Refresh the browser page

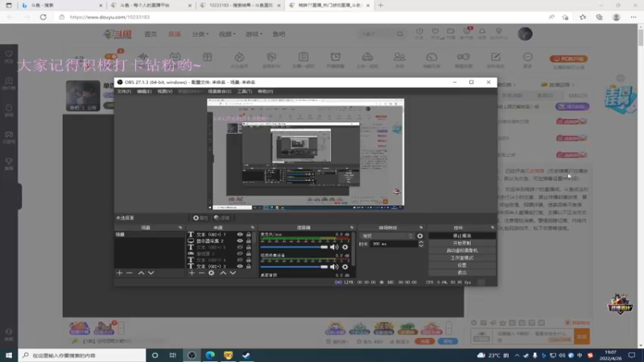tap(43, 17)
